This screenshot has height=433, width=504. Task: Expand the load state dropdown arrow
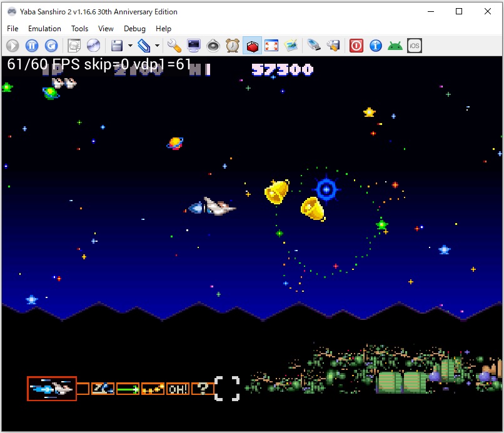(x=157, y=46)
